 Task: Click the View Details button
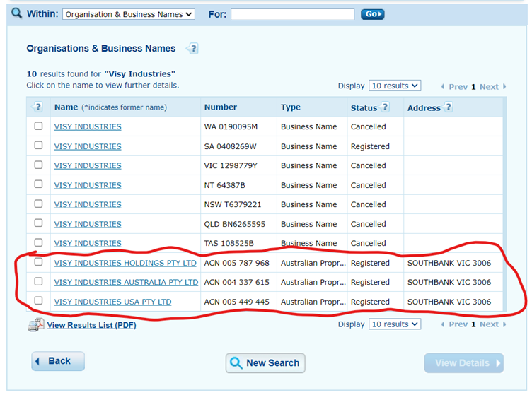[464, 363]
